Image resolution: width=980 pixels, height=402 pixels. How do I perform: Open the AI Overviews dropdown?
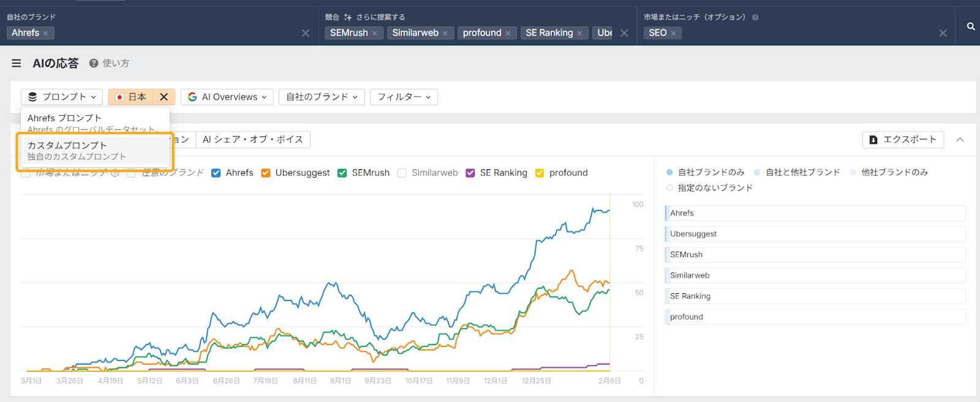point(227,97)
